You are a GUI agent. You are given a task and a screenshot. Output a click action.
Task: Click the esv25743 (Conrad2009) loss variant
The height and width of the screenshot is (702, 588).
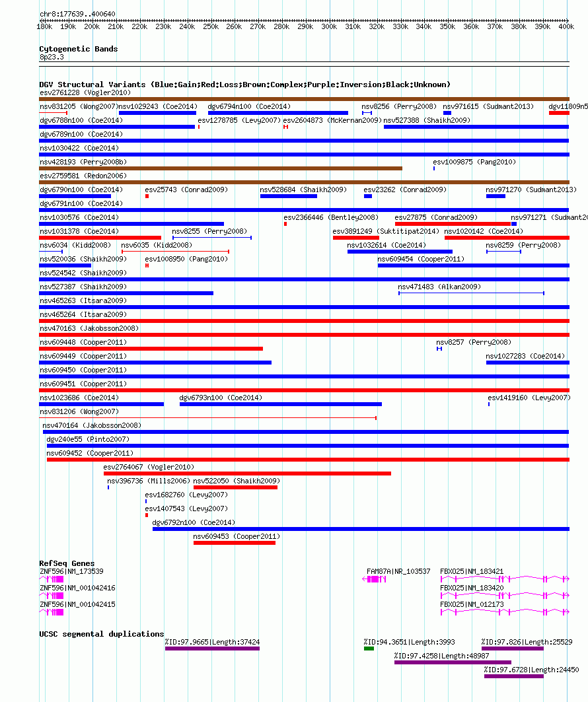147,196
